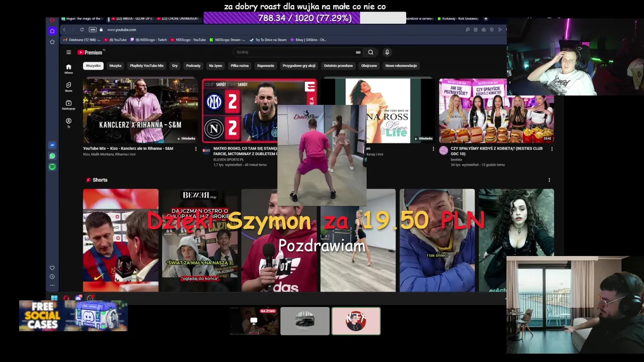Open the on-screen keyboard icon in search box

[x=358, y=52]
